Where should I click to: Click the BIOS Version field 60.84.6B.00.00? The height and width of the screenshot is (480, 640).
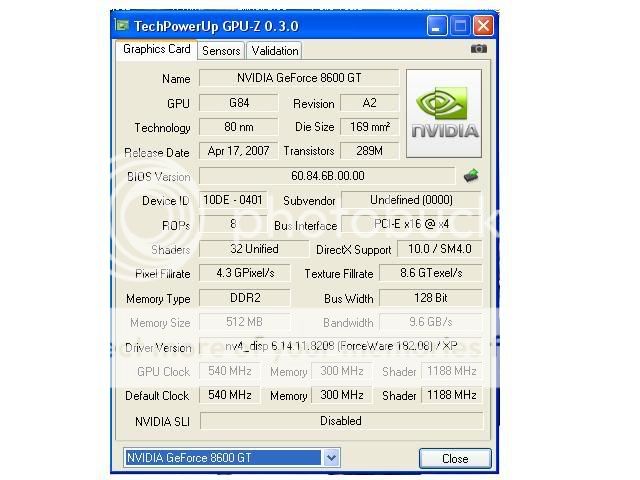(327, 176)
